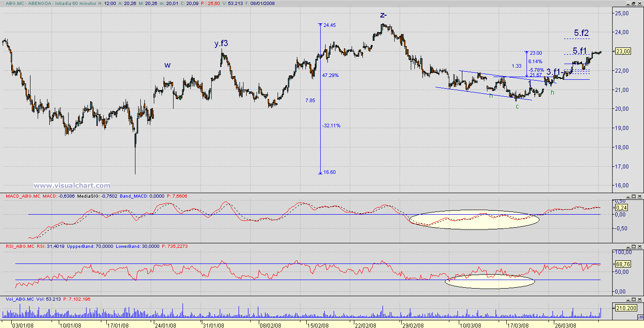Click the '100,00' RSI axis label
The image size is (644, 328).
[622, 252]
